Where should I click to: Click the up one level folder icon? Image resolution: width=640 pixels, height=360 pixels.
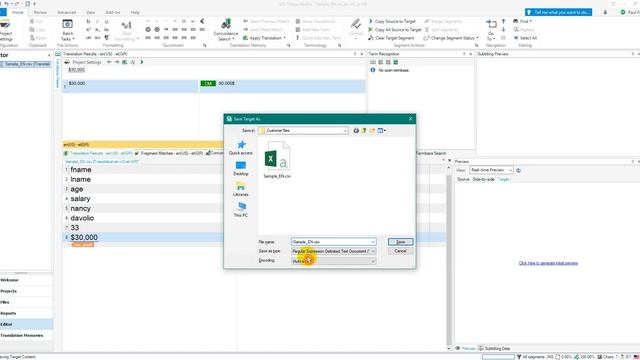tap(364, 131)
